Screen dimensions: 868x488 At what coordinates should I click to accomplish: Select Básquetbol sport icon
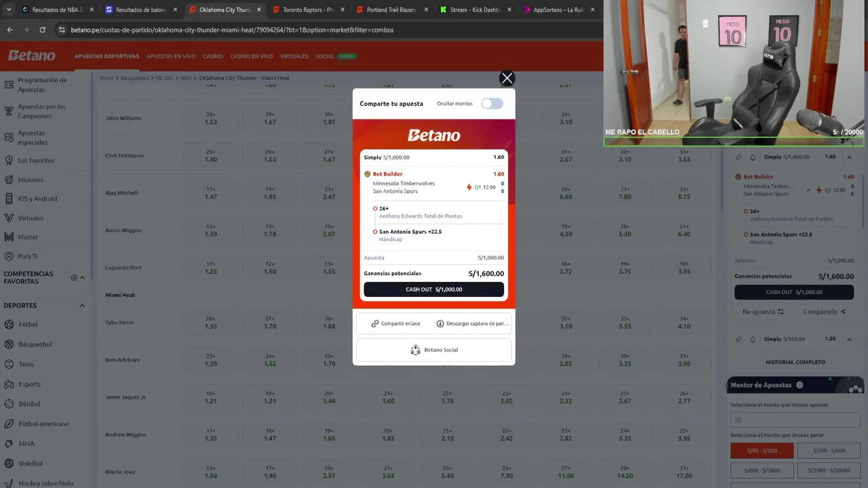click(9, 344)
